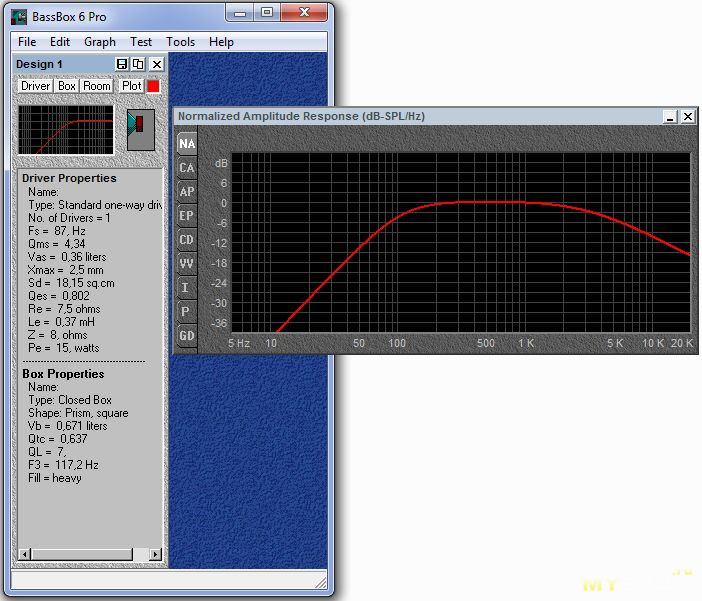Open the File menu
The image size is (702, 601).
click(27, 42)
